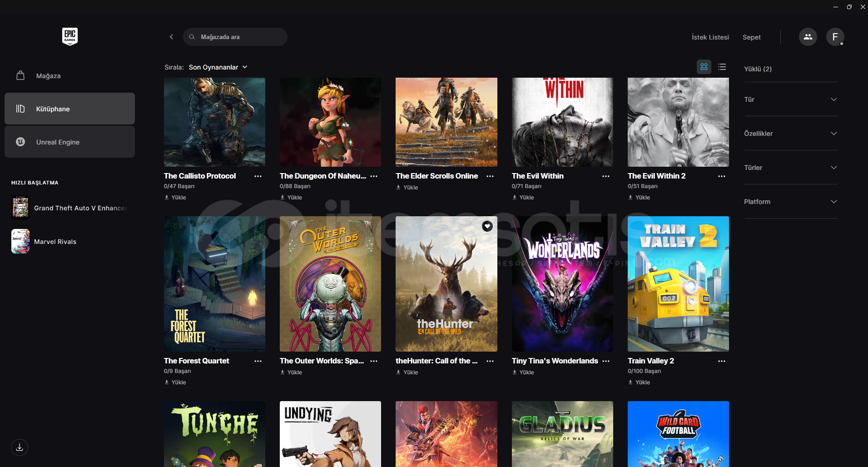Open options menu for Tiny Tina's Wonderlands
The width and height of the screenshot is (868, 467).
click(606, 361)
